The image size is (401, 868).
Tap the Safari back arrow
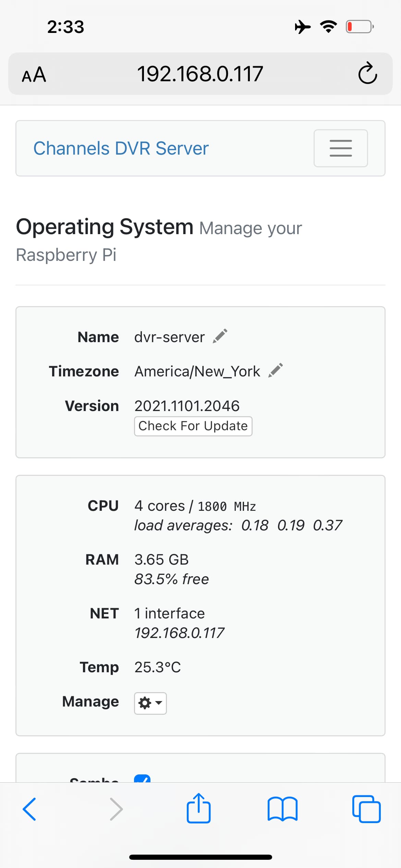tap(29, 809)
